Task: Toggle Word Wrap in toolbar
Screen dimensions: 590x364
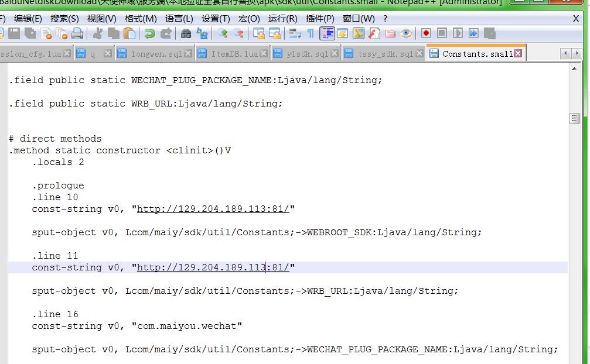Action: coord(295,33)
